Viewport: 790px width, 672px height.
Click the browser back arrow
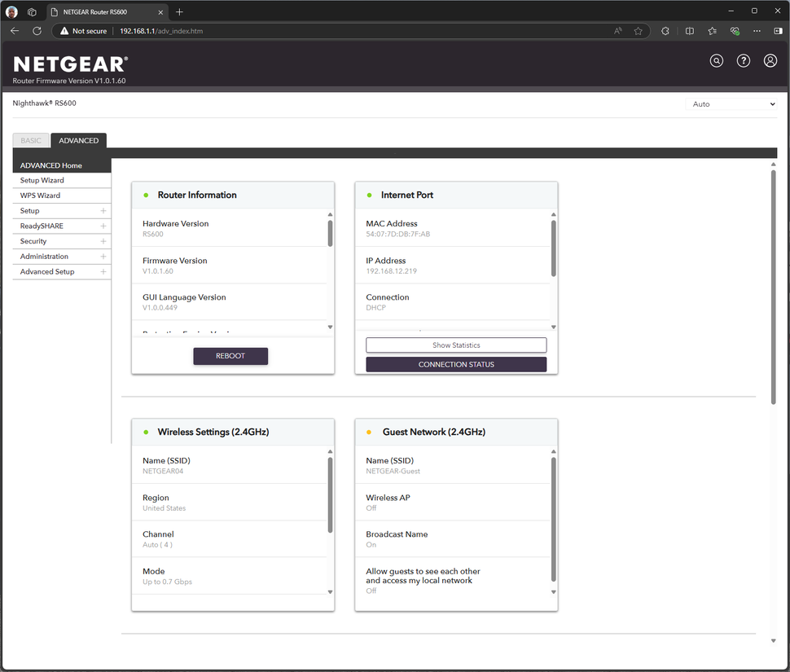coord(14,31)
